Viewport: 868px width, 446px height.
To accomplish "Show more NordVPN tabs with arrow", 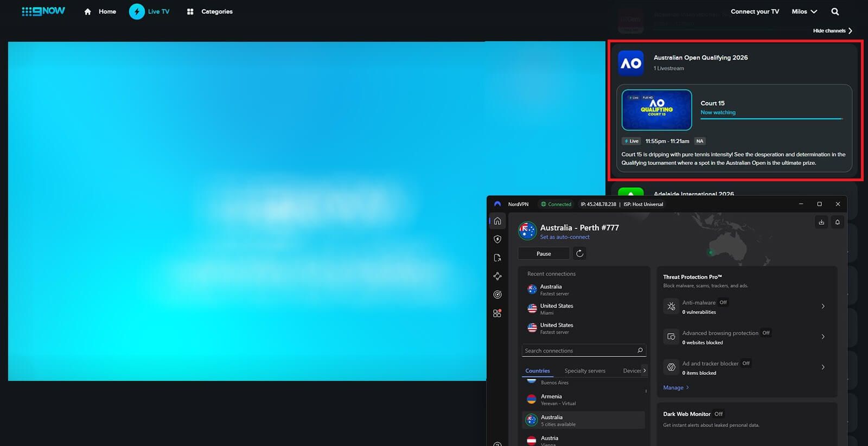I will (644, 371).
